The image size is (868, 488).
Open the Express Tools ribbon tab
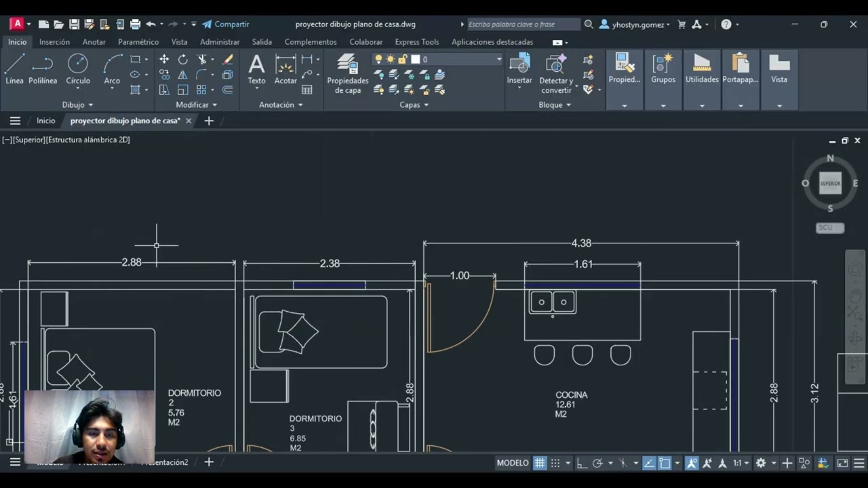pyautogui.click(x=417, y=42)
